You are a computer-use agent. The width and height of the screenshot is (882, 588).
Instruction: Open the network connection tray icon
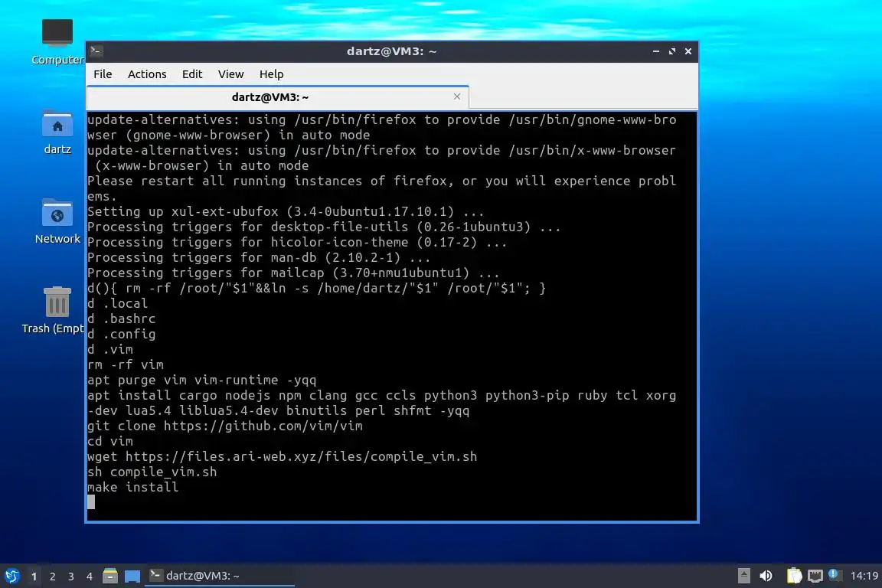[815, 576]
